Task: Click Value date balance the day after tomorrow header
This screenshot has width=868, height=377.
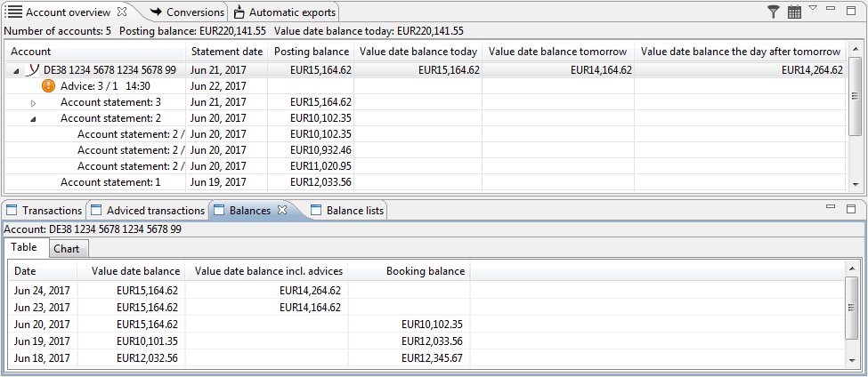Action: tap(740, 52)
